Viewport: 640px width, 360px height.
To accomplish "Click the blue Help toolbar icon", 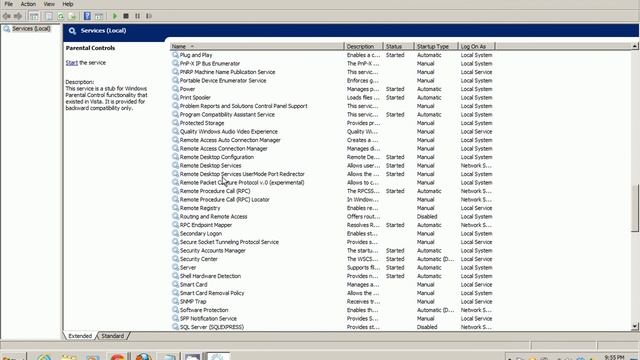I will tap(87, 16).
